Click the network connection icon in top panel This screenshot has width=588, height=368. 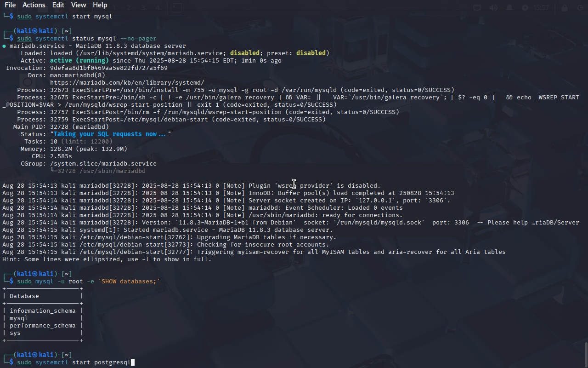[x=477, y=8]
